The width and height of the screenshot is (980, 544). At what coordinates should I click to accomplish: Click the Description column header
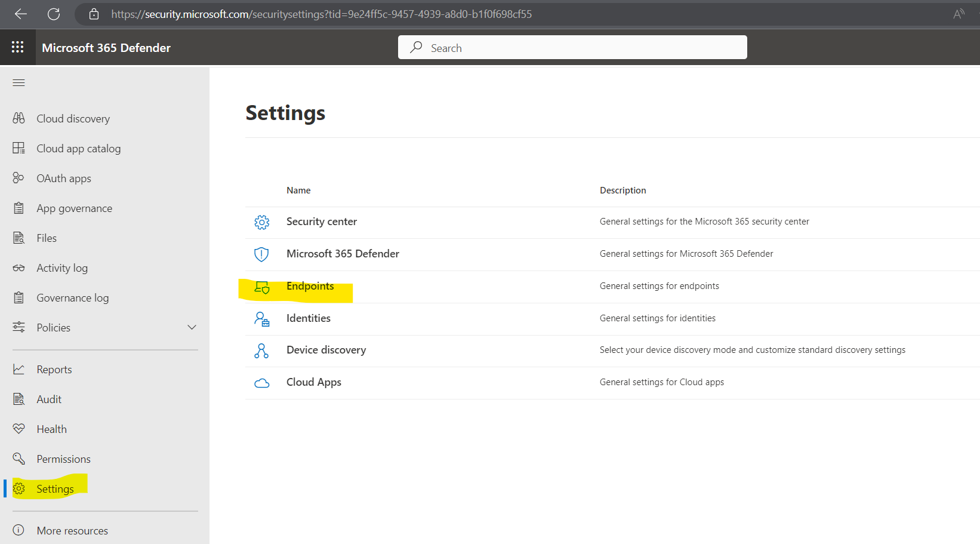point(623,190)
